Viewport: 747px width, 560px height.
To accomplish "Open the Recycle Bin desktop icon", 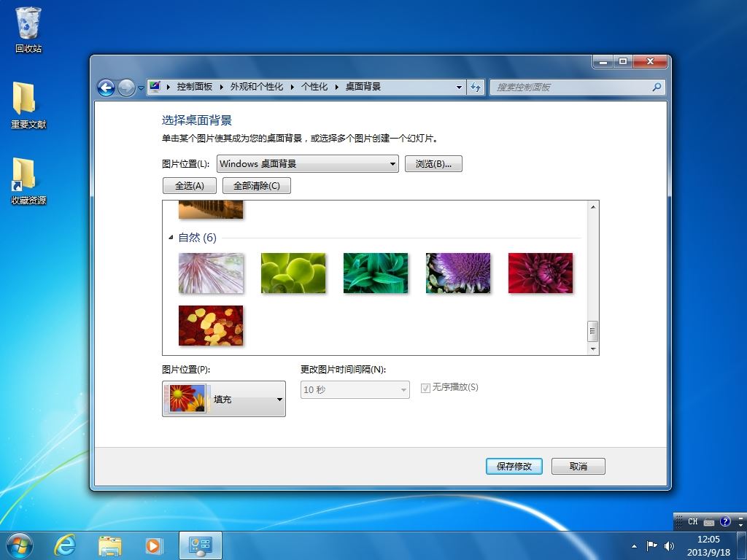I will click(28, 30).
